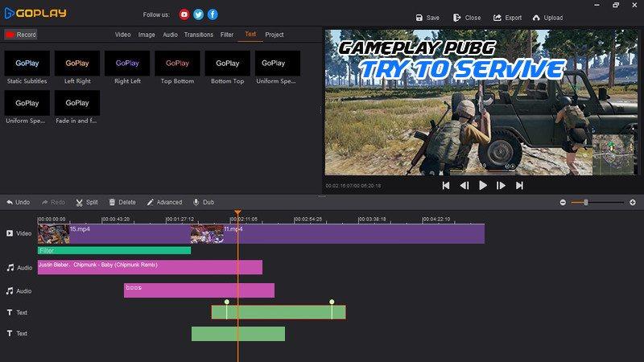Step forward one frame

pos(501,186)
